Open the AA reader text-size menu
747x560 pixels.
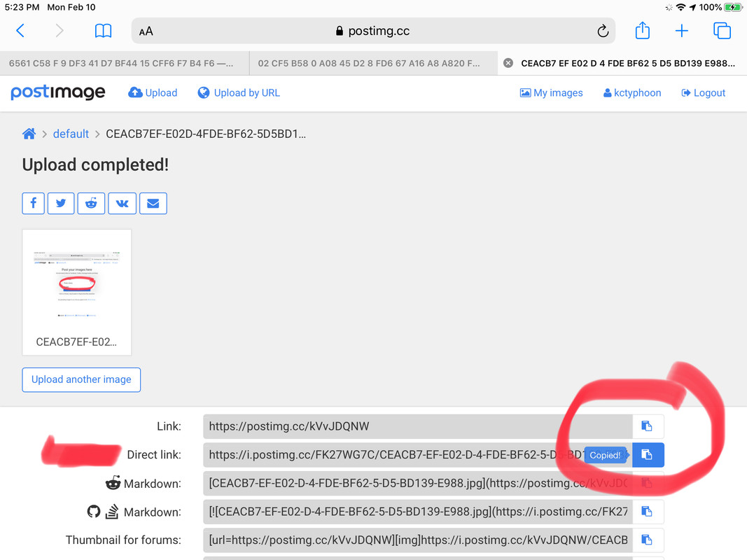coord(146,31)
